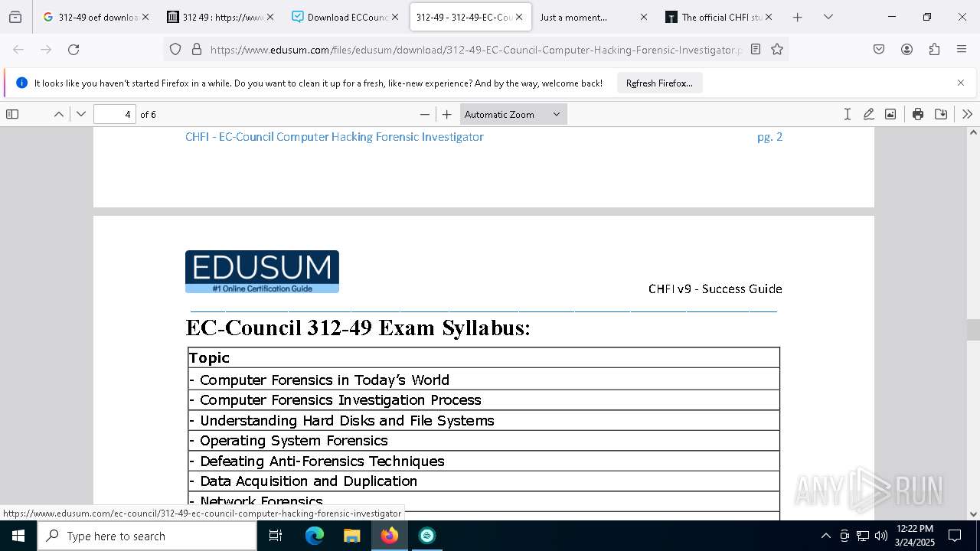
Task: Open a new tab with plus button
Action: pos(797,17)
